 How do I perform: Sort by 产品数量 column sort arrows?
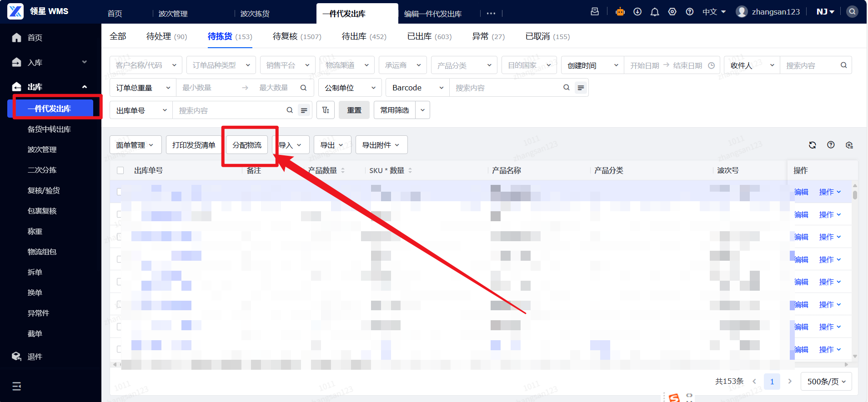pyautogui.click(x=343, y=170)
